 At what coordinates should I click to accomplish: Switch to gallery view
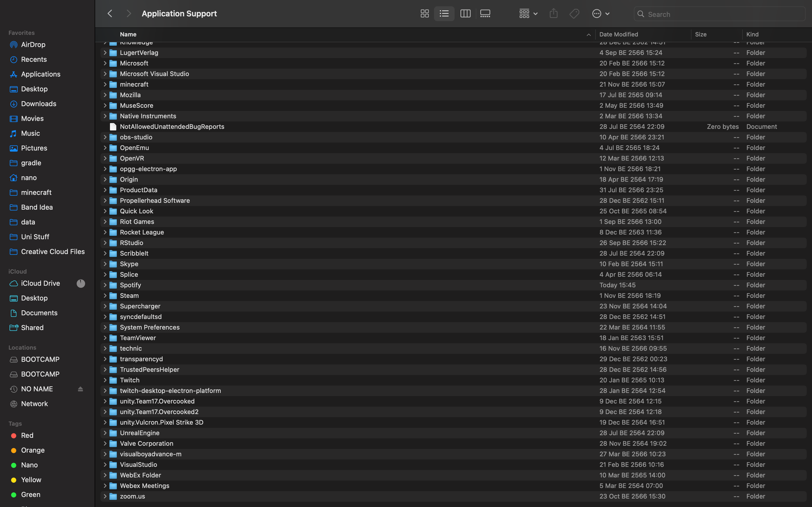coord(485,14)
